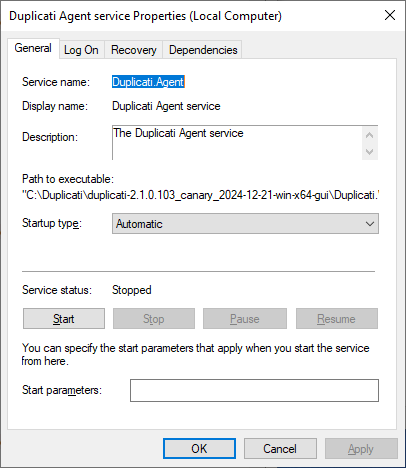Click the grayed-out Resume button
Screen dimensions: 406x468
click(337, 319)
